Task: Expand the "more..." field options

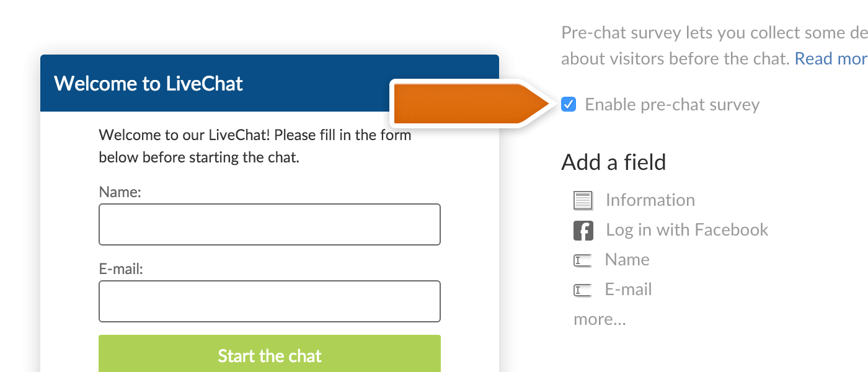Action: 600,319
